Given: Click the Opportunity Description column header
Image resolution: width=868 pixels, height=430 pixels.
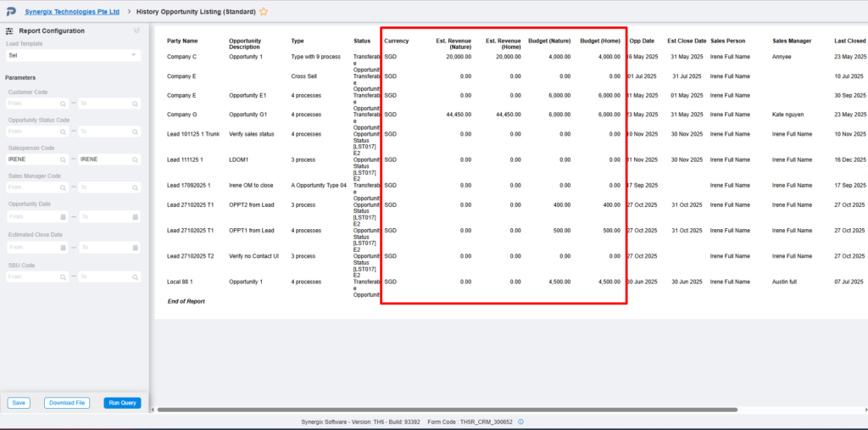Looking at the screenshot, I should [245, 44].
